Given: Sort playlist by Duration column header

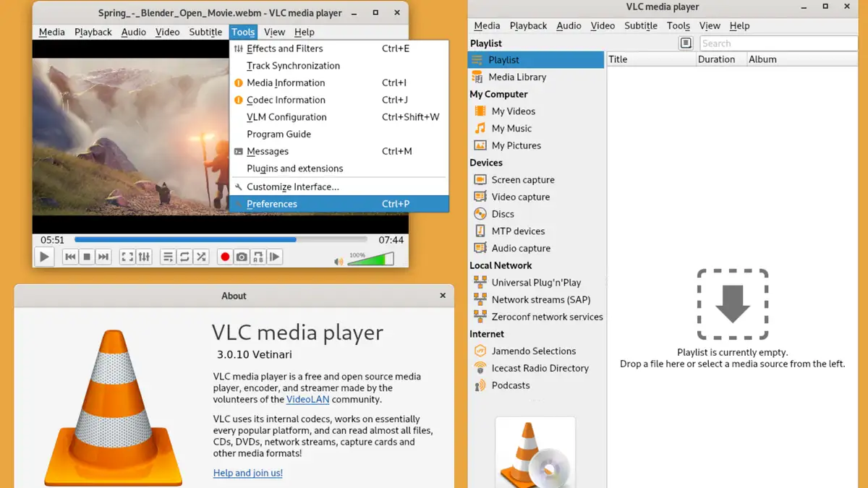Looking at the screenshot, I should pyautogui.click(x=720, y=59).
